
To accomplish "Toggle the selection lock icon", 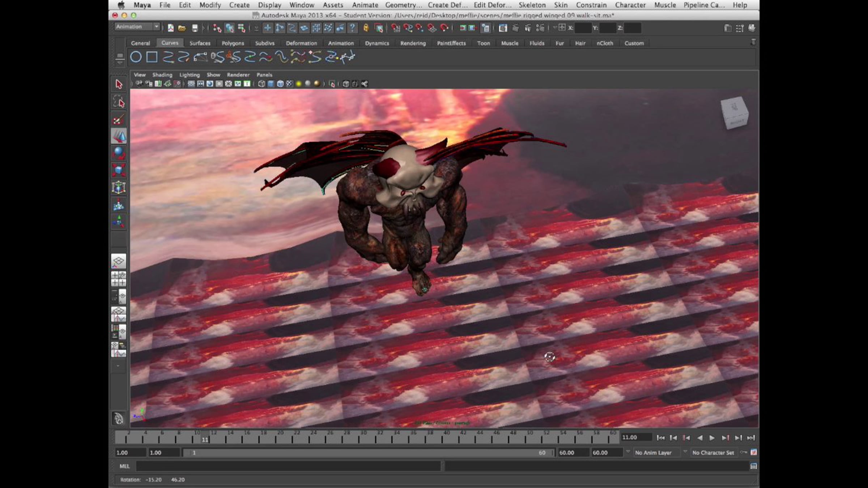I will tap(366, 28).
